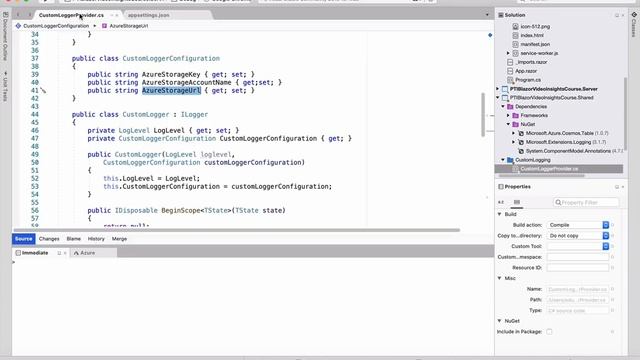Click the Frameworks folder icon
Image resolution: width=640 pixels, height=360 pixels.
coord(516,116)
